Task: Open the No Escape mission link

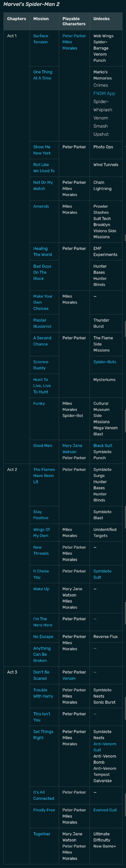Action: click(43, 637)
